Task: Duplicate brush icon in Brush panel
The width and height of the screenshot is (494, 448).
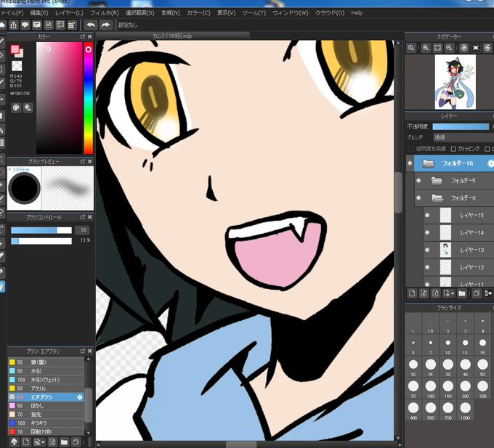Action: pyautogui.click(x=76, y=442)
